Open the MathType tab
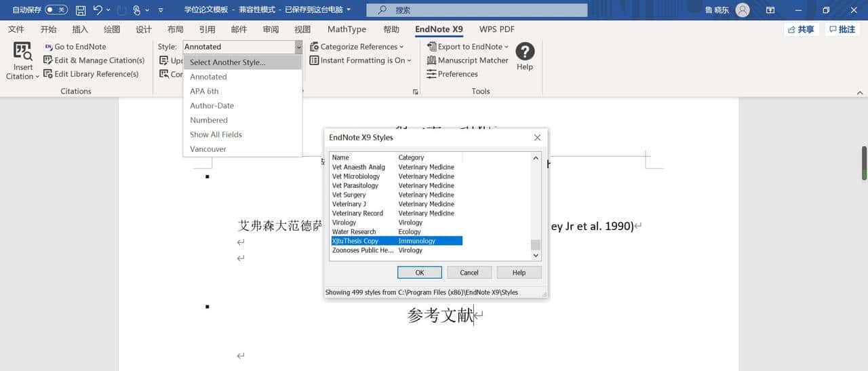868x371 pixels. (x=347, y=29)
